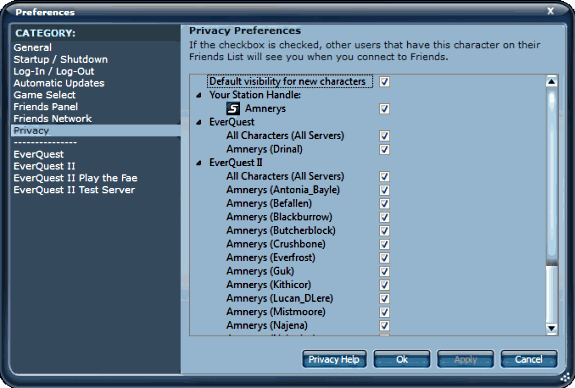
Task: Click the scroll up arrow in privacy list
Action: click(551, 81)
